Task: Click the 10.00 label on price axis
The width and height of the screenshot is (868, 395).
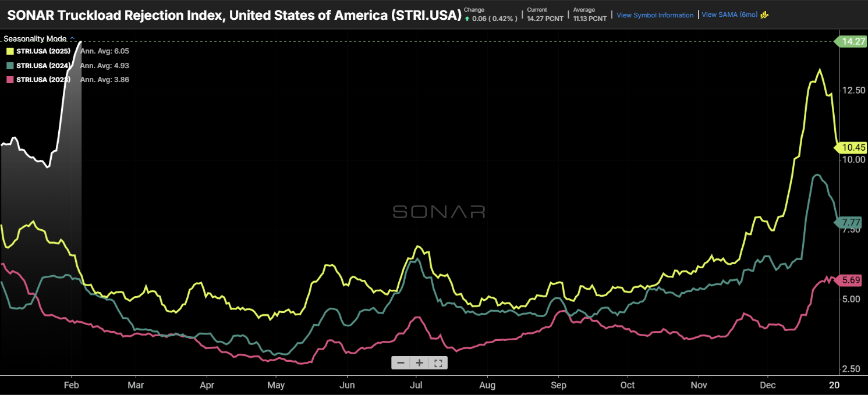Action: pos(853,160)
